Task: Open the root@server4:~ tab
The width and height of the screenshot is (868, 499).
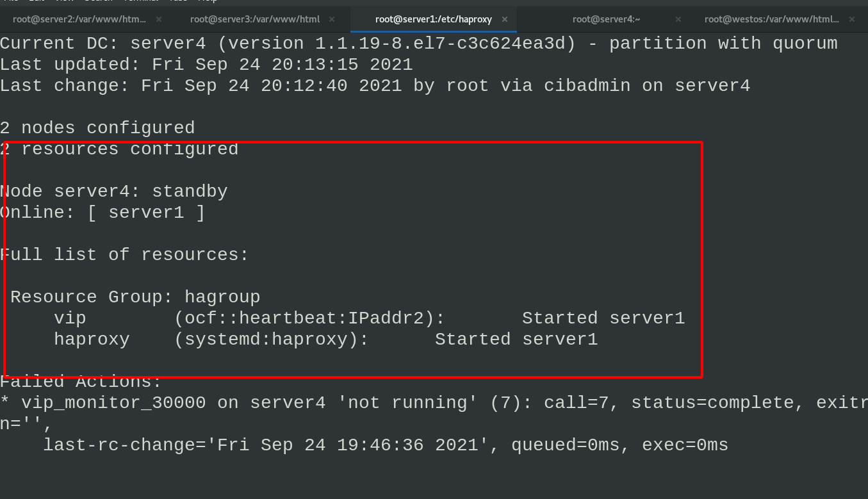Action: 606,19
